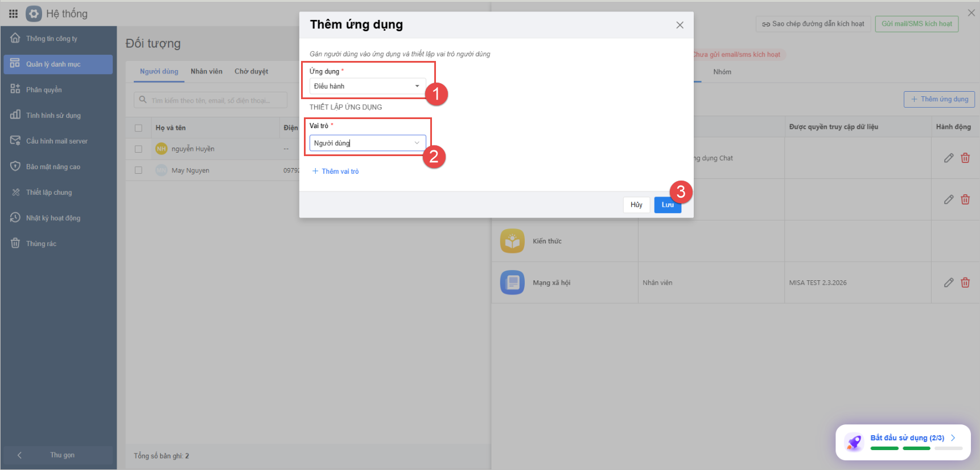
Task: Click Họ và tên column header
Action: [171, 128]
